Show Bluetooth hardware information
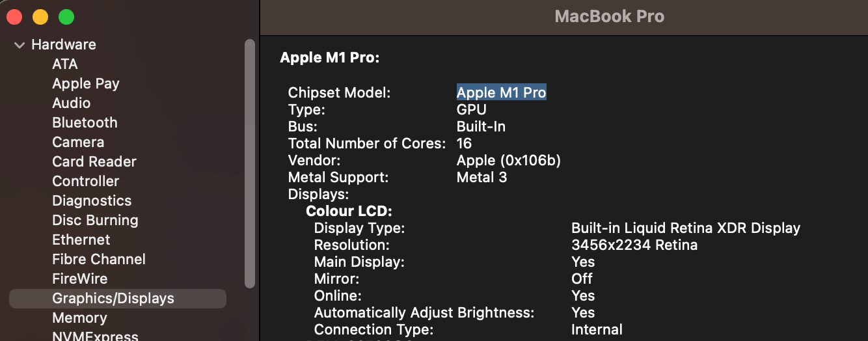The image size is (868, 341). (x=85, y=122)
